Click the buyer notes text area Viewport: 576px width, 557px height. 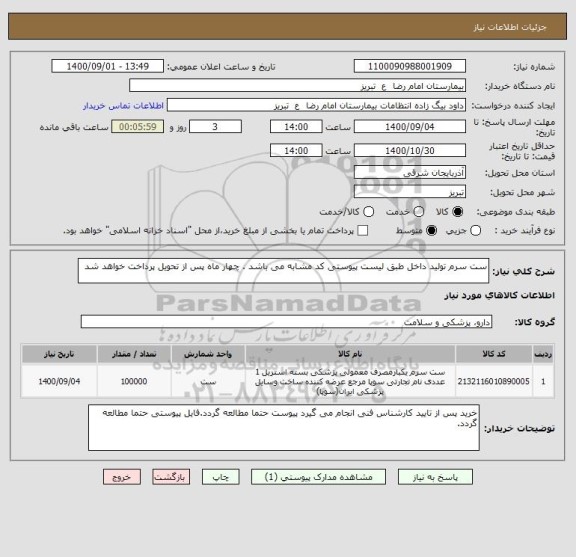[x=284, y=428]
